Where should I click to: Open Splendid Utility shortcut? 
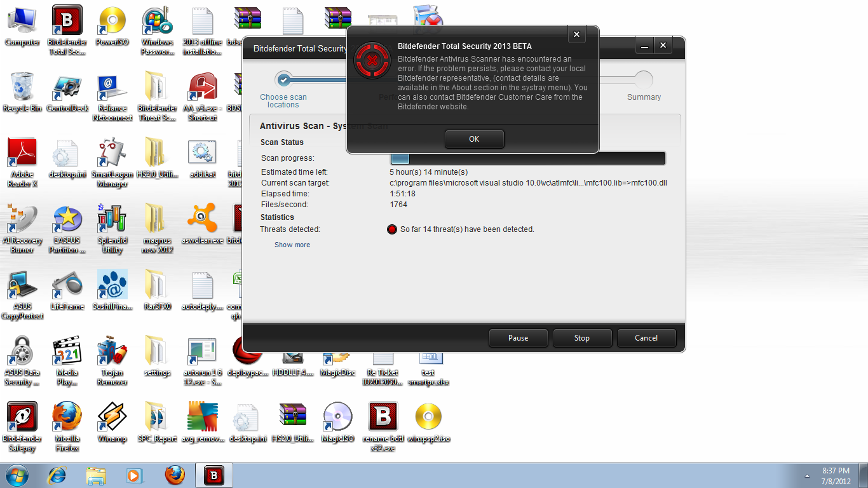[x=112, y=229]
